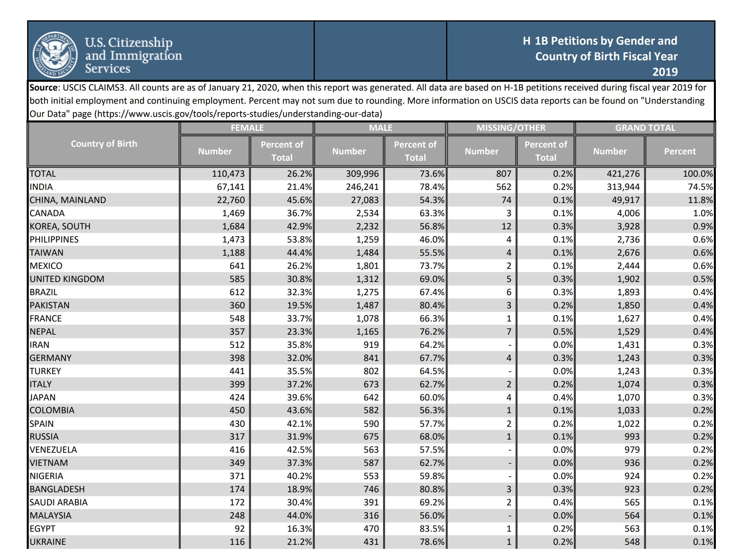Select the MISSING/OTHER group header
This screenshot has width=743, height=560.
click(511, 128)
